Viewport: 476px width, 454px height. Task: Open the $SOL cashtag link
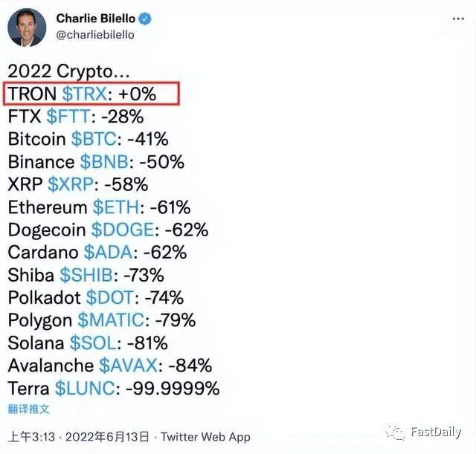pos(93,343)
